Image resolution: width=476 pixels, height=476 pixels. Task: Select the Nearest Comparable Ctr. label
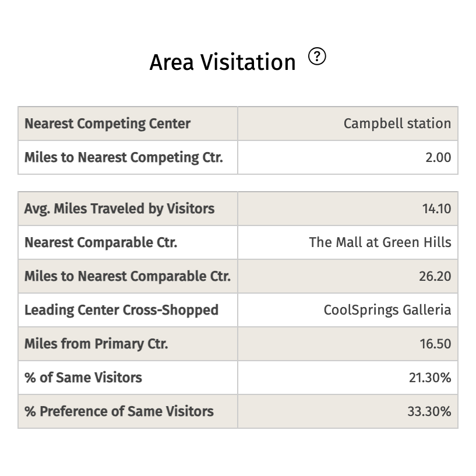[x=101, y=242]
